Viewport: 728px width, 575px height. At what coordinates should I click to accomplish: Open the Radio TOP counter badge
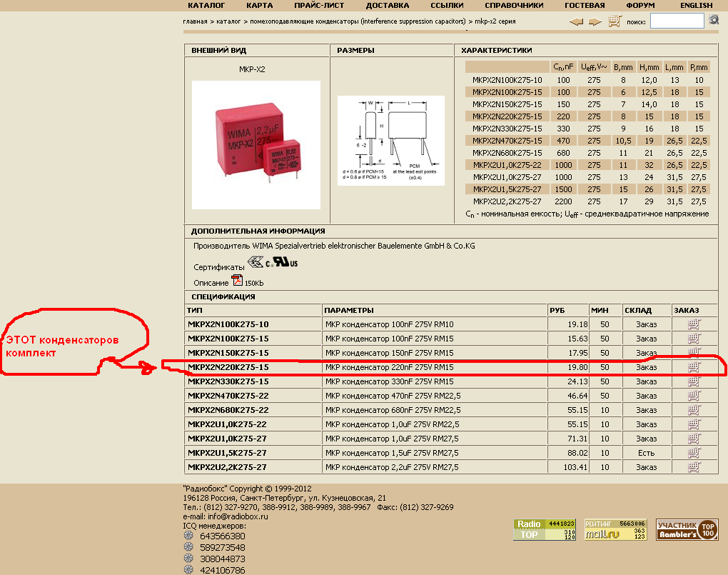(545, 529)
